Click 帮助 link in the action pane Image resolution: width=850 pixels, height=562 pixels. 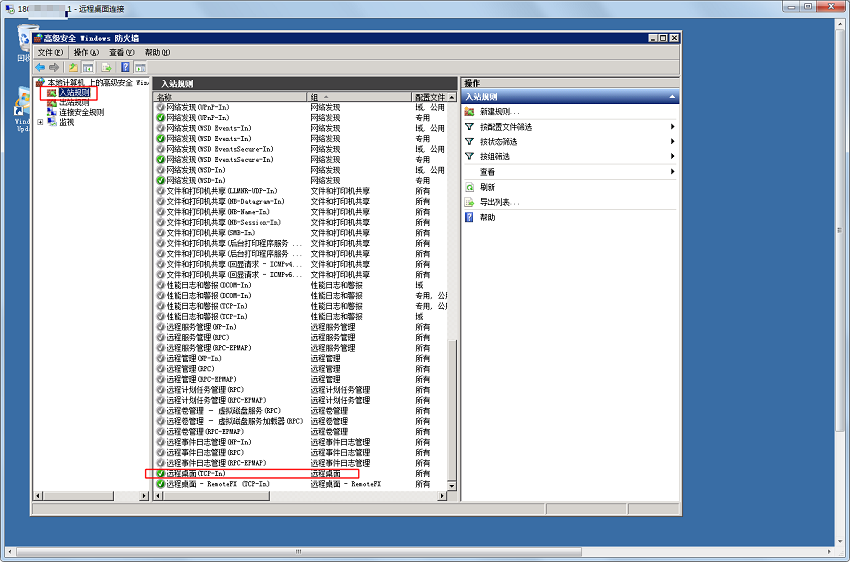coord(487,217)
